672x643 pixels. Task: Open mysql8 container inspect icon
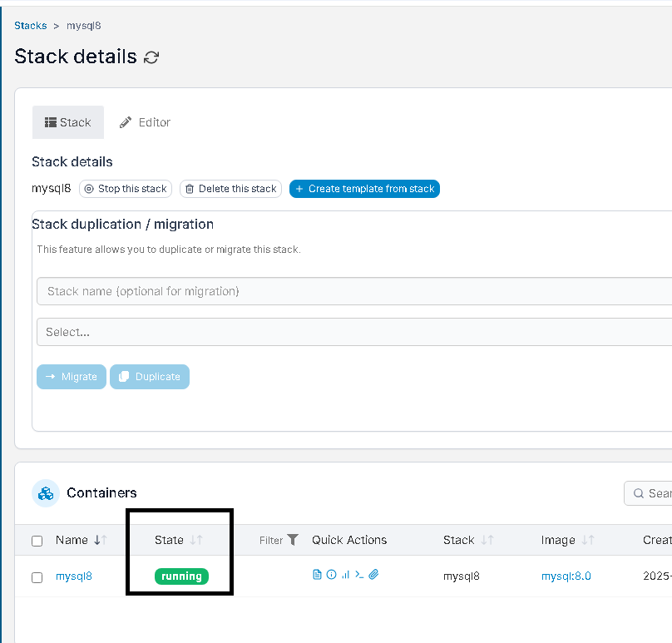[331, 575]
